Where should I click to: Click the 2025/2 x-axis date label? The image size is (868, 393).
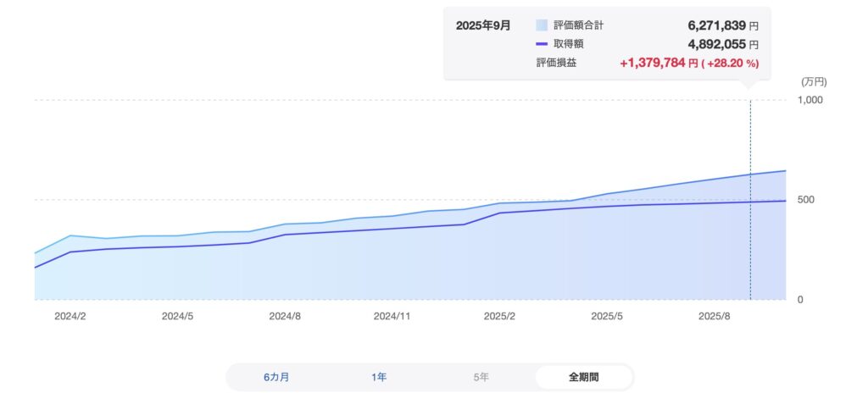[x=500, y=316]
